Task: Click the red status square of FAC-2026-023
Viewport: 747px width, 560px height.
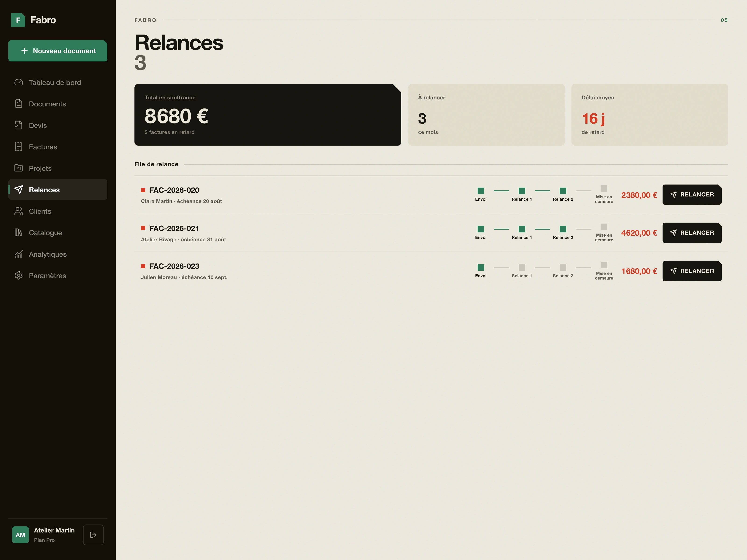Action: pos(143,266)
